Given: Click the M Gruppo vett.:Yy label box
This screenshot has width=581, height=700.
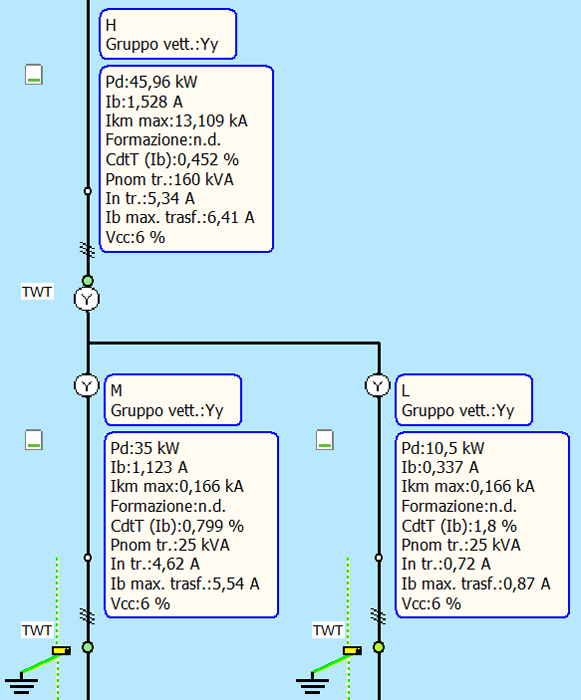Looking at the screenshot, I should (173, 400).
